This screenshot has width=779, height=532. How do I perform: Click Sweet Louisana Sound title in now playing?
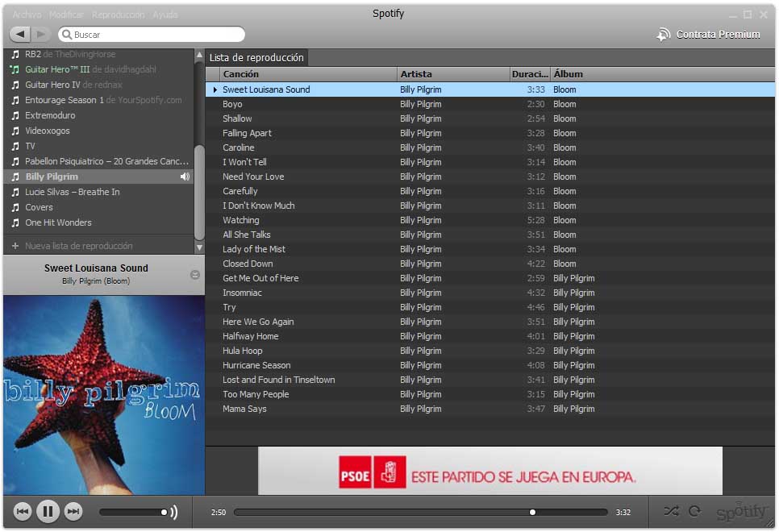96,268
